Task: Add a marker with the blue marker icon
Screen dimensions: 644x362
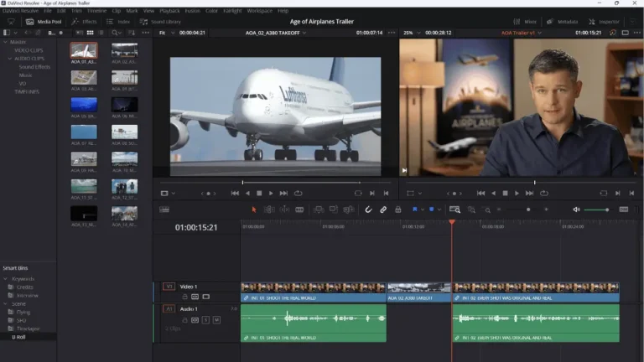Action: 432,209
